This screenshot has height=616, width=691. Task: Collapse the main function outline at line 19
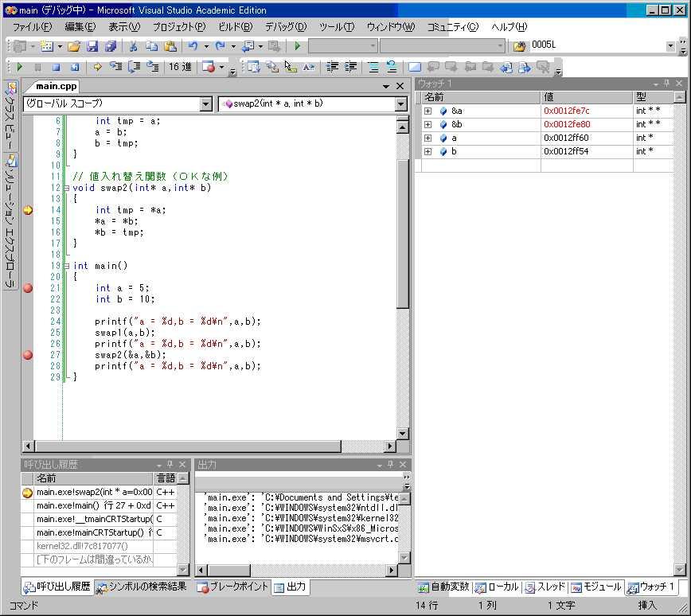67,266
